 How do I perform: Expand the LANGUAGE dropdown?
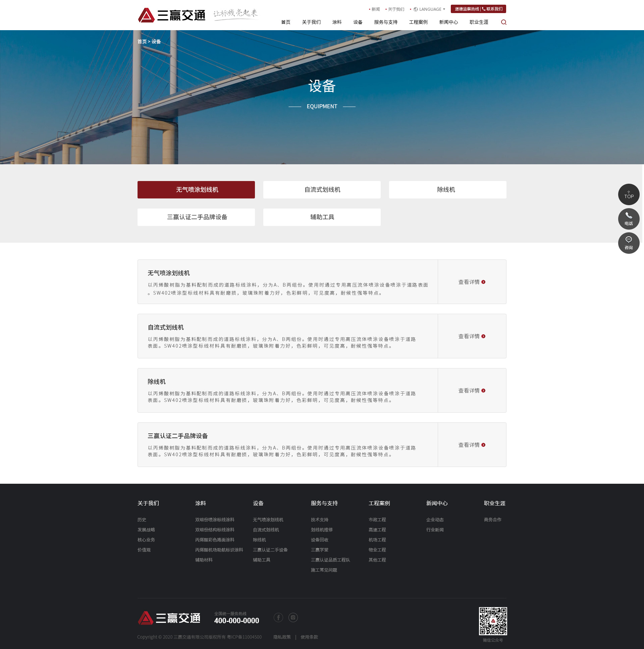click(x=430, y=9)
